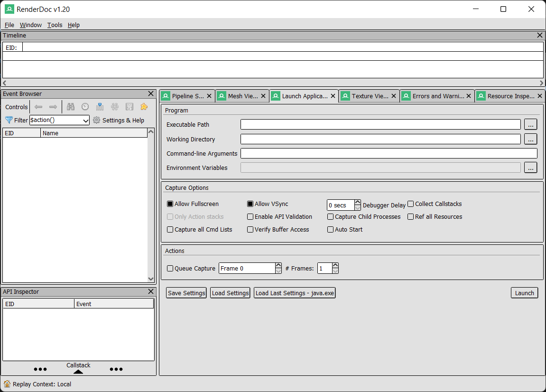Enable API Validation checkbox
This screenshot has width=546, height=392.
(250, 217)
